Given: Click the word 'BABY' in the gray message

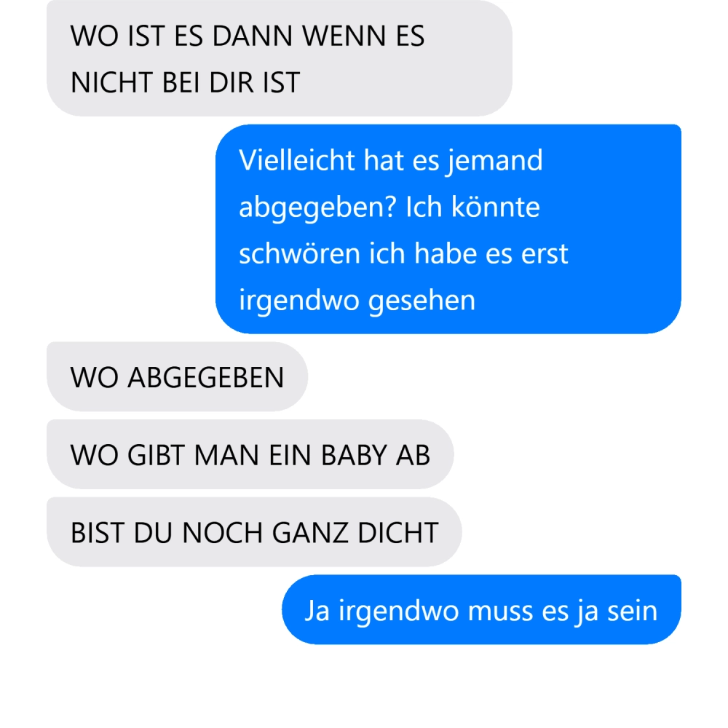Looking at the screenshot, I should point(354,455).
